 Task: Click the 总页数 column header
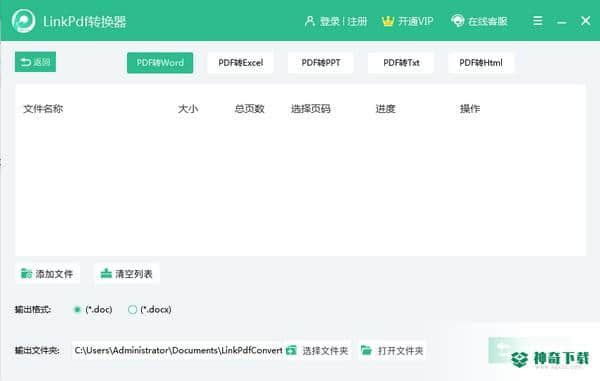(249, 109)
